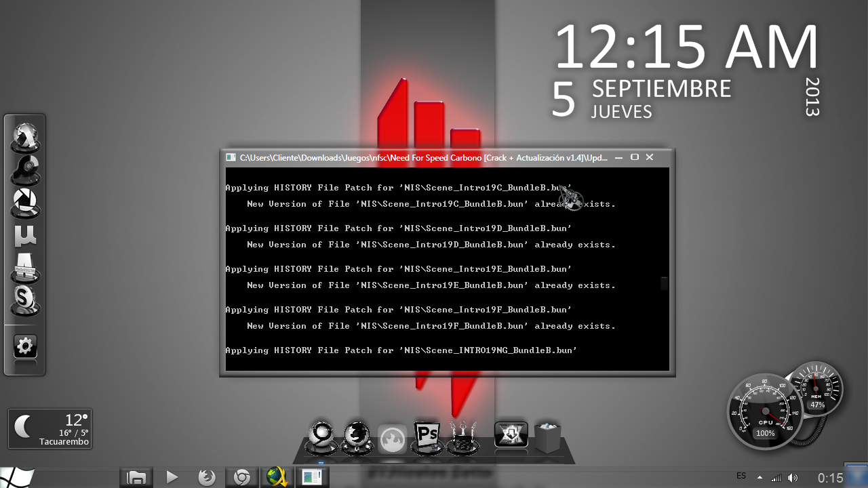Minimize the console window
Image resolution: width=868 pixels, height=488 pixels.
tap(619, 157)
